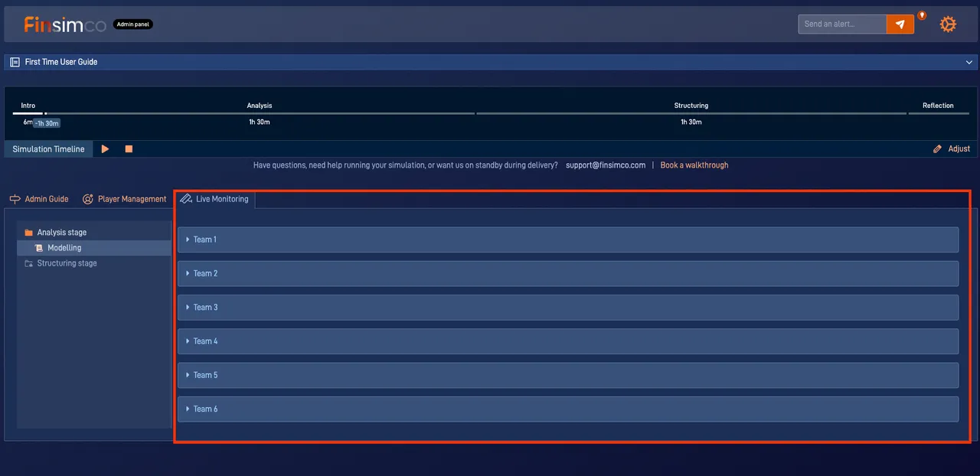Click the Modelling document icon
This screenshot has height=476, width=980.
pyautogui.click(x=39, y=248)
